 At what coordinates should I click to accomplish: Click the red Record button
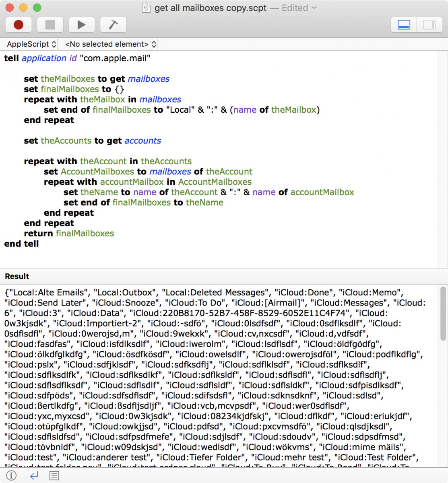click(19, 25)
